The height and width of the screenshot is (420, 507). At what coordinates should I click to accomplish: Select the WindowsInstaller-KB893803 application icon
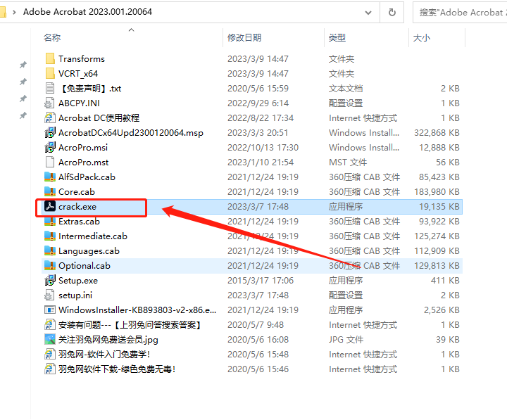(x=50, y=310)
